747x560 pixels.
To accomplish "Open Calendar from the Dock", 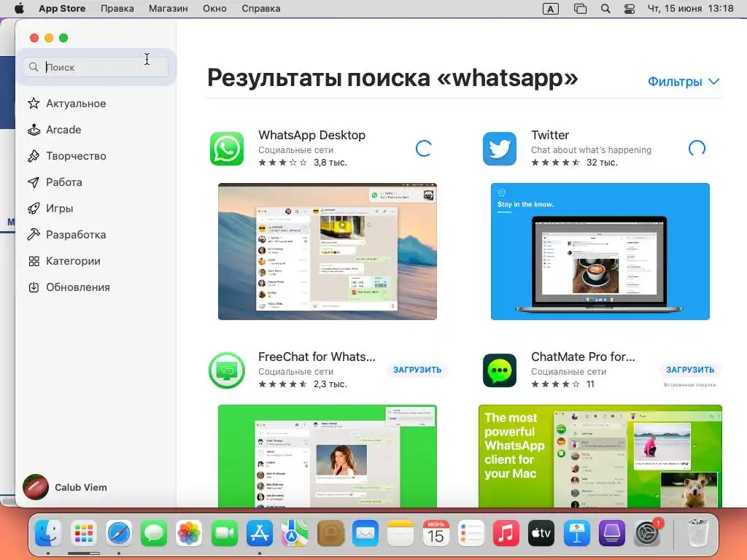I will click(x=436, y=532).
